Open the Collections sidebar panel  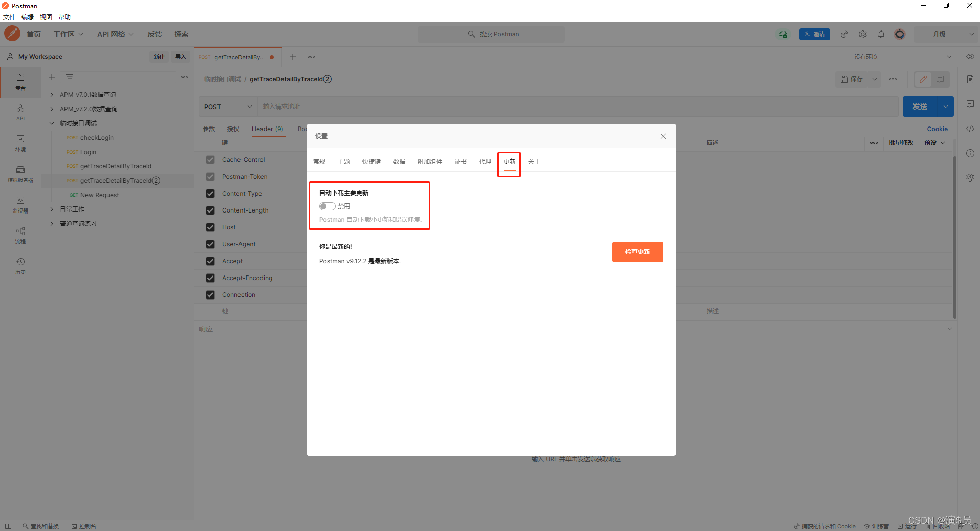(20, 82)
